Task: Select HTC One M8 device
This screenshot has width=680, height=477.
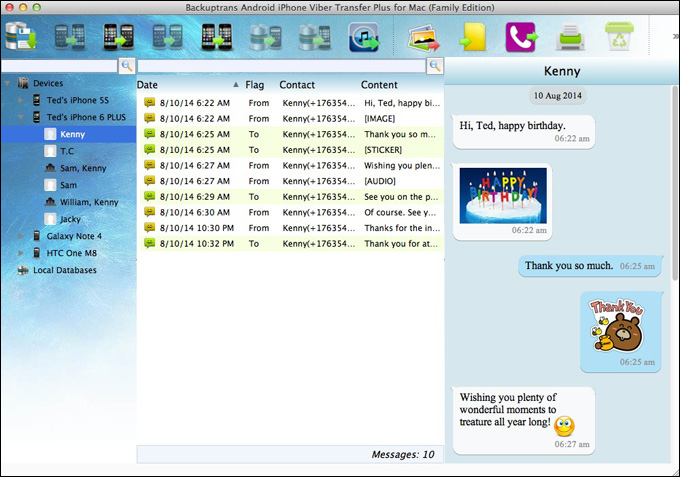Action: click(x=72, y=253)
